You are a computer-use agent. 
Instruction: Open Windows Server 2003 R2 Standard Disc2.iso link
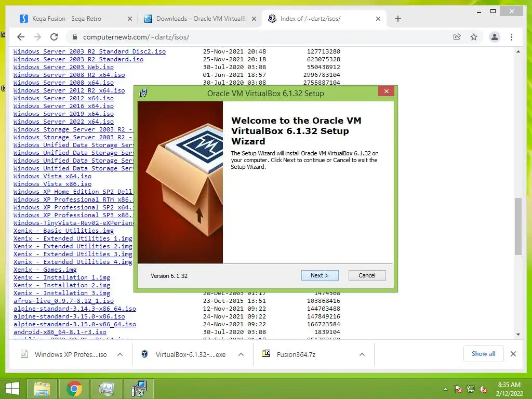(89, 51)
